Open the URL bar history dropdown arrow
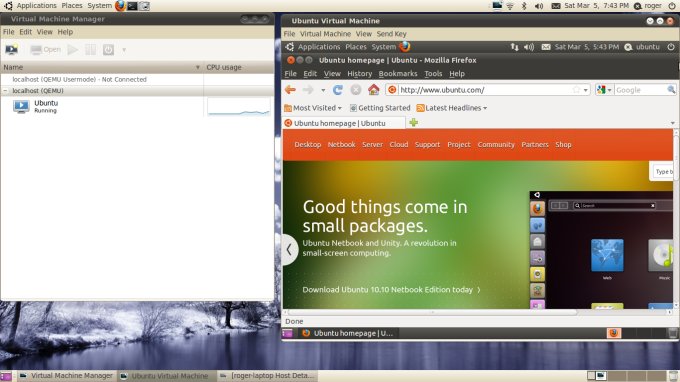The height and width of the screenshot is (382, 680). pos(585,90)
